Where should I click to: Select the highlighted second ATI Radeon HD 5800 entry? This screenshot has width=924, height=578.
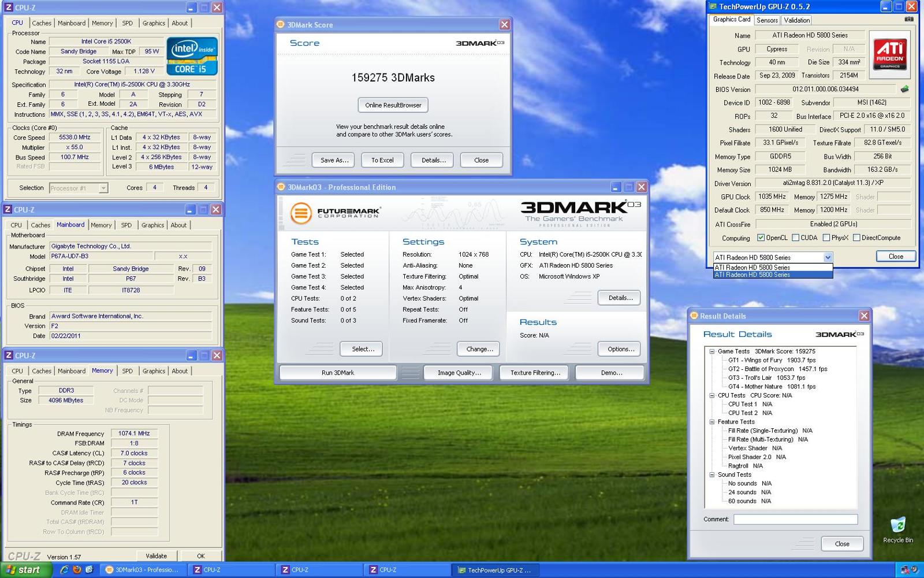[773, 275]
